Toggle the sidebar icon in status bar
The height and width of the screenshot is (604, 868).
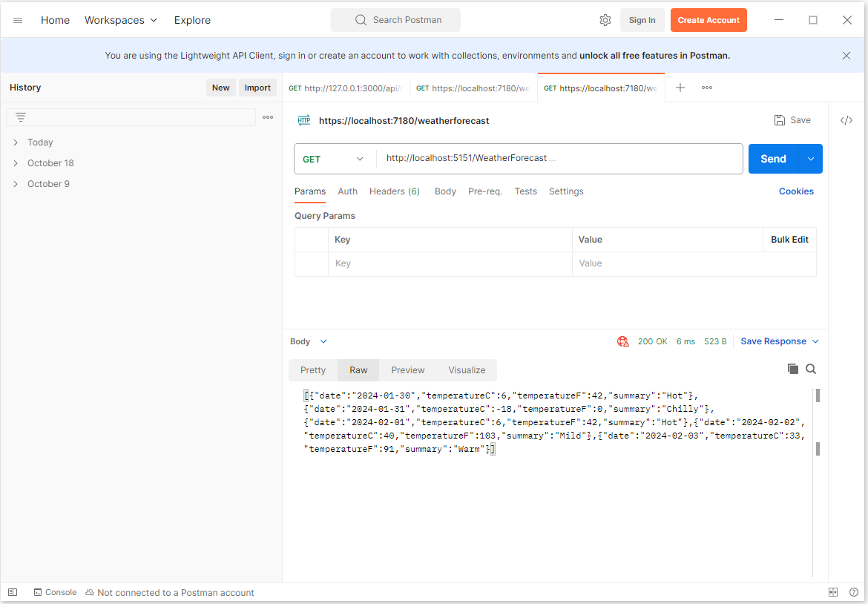coord(13,592)
